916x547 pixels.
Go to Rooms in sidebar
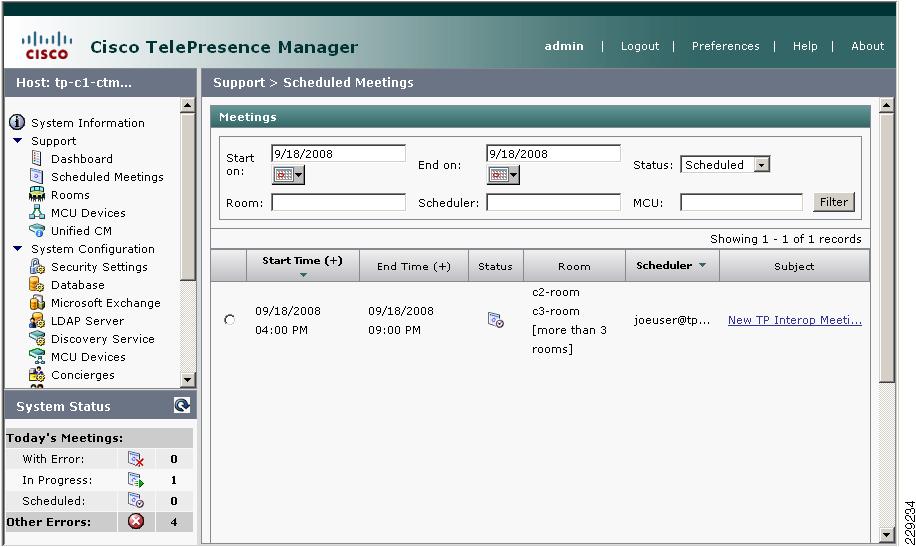(x=70, y=195)
